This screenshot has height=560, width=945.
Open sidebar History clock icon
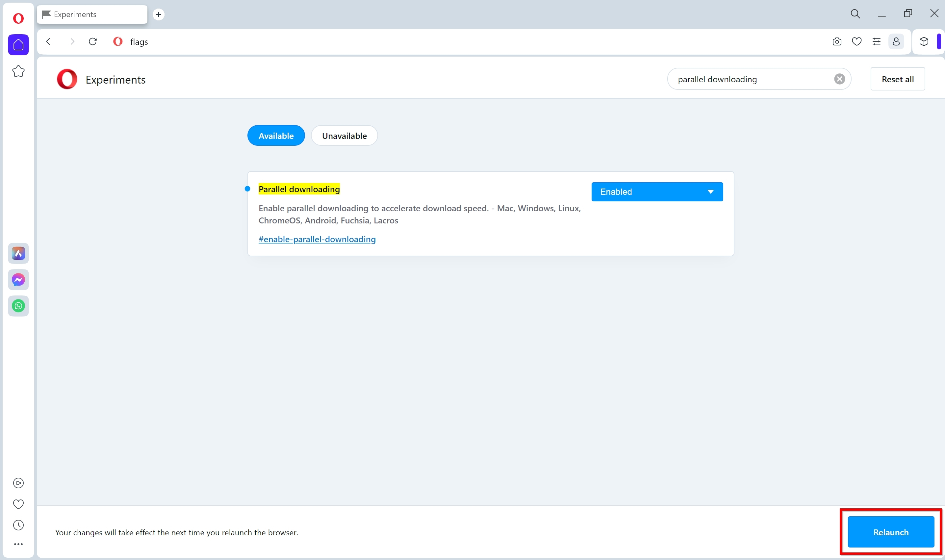click(18, 525)
